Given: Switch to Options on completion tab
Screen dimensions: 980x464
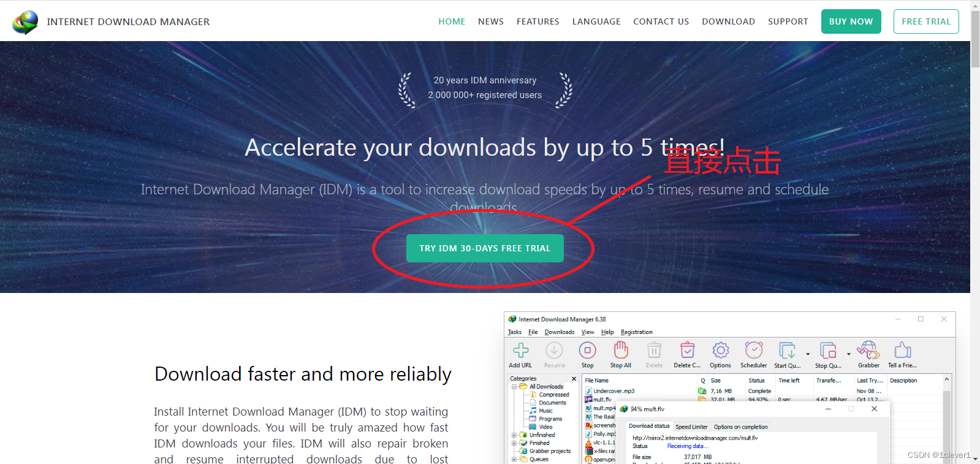Looking at the screenshot, I should [740, 427].
